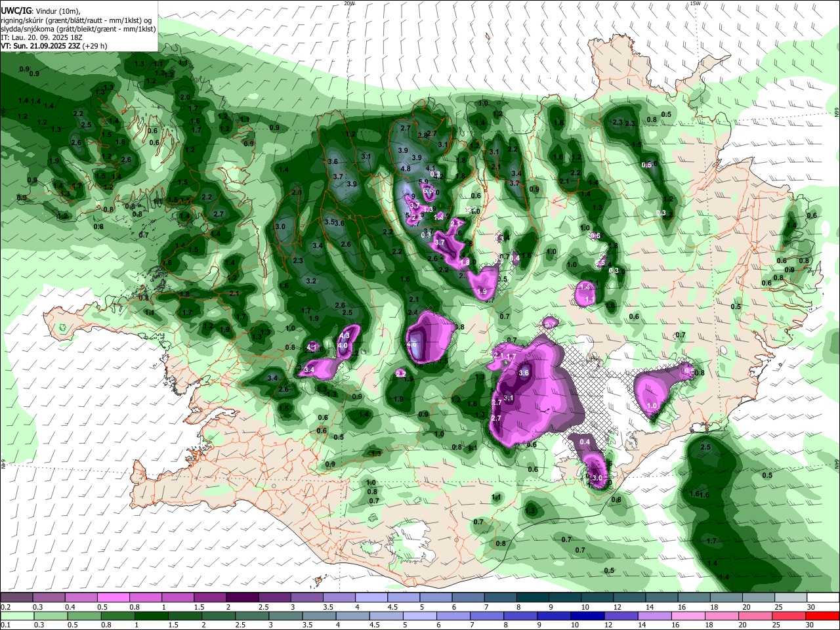
Task: Click the '4.1' value on the pink patch
Action: [x=313, y=347]
